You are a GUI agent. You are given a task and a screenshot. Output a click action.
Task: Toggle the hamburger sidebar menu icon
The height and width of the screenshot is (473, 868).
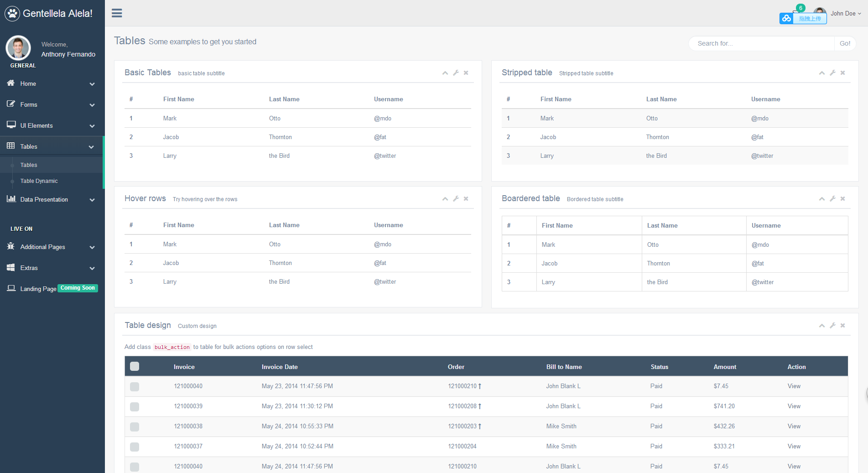click(117, 13)
